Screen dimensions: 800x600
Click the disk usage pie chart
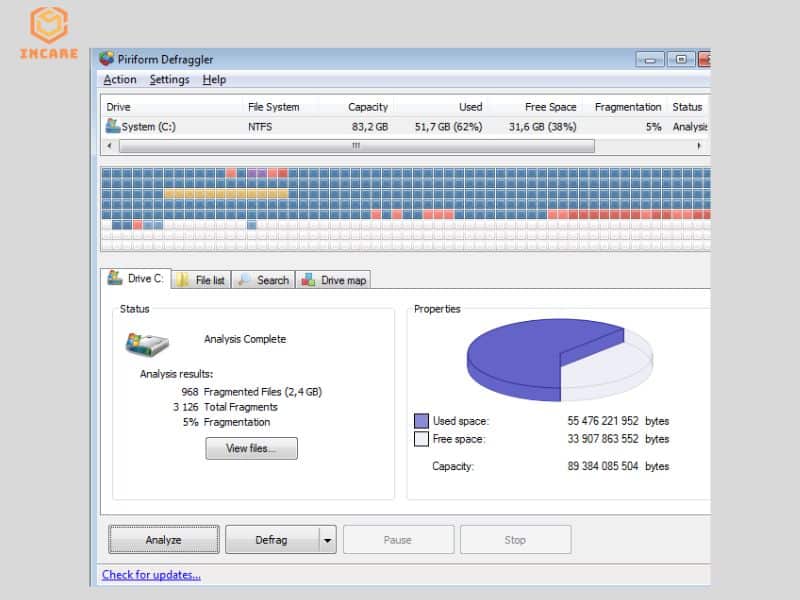coord(560,360)
